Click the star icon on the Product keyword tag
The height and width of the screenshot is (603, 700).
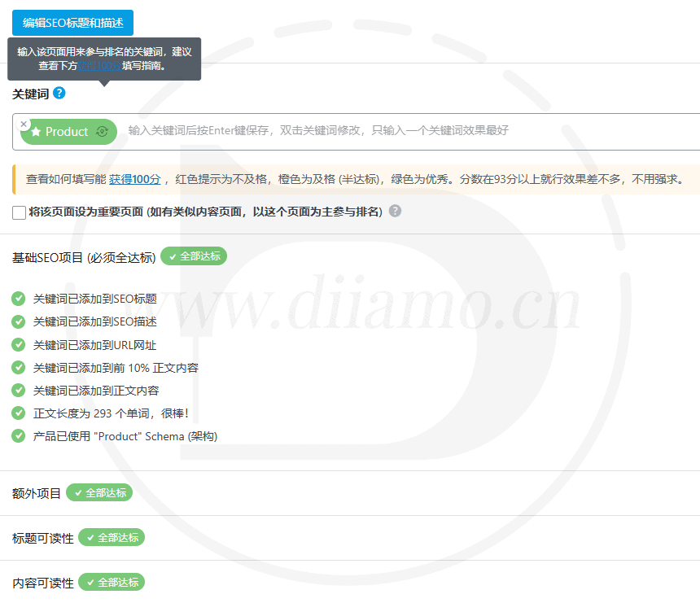click(x=37, y=132)
